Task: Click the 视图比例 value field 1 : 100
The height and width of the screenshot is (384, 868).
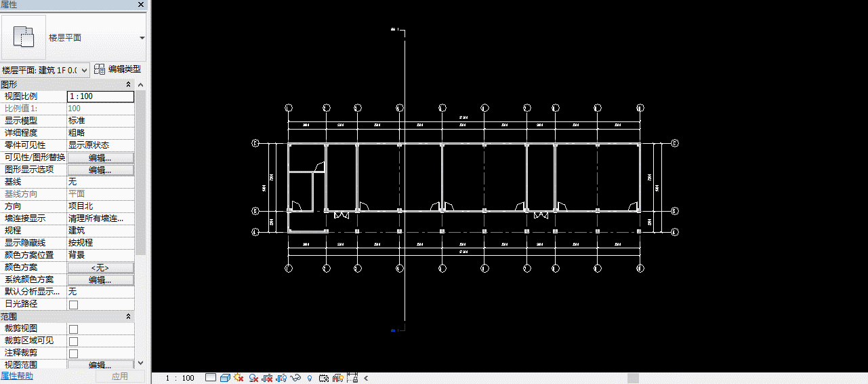Action: [x=100, y=96]
